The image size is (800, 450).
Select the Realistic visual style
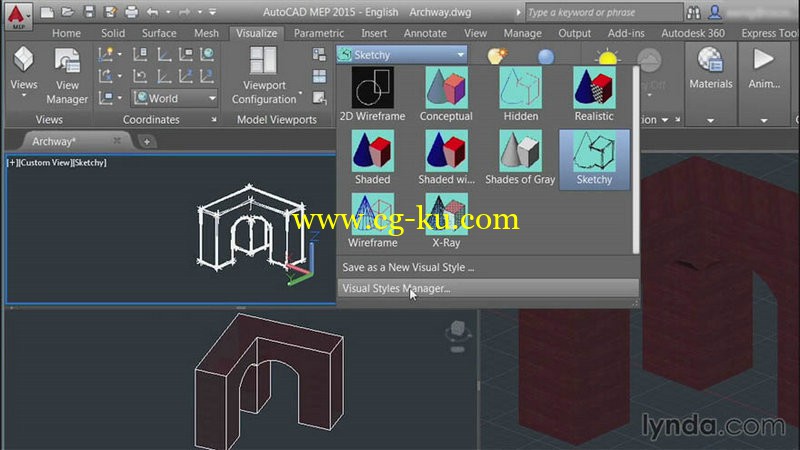click(594, 94)
